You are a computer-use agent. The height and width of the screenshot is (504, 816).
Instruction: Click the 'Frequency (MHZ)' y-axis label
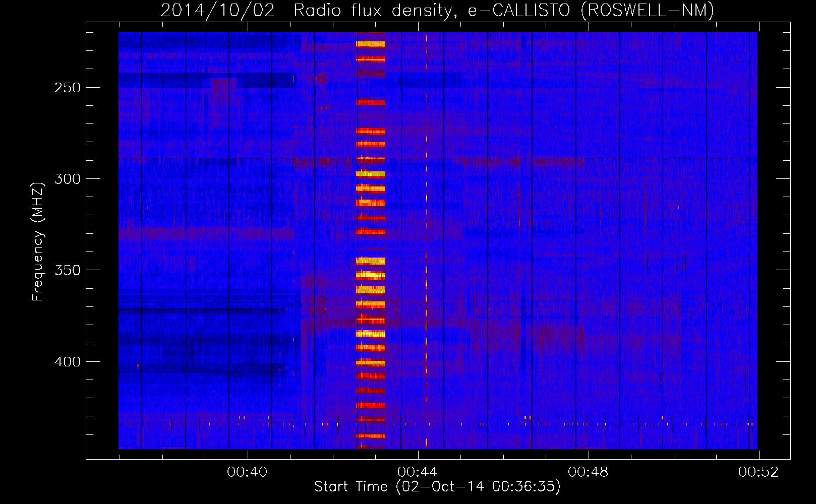pyautogui.click(x=38, y=241)
